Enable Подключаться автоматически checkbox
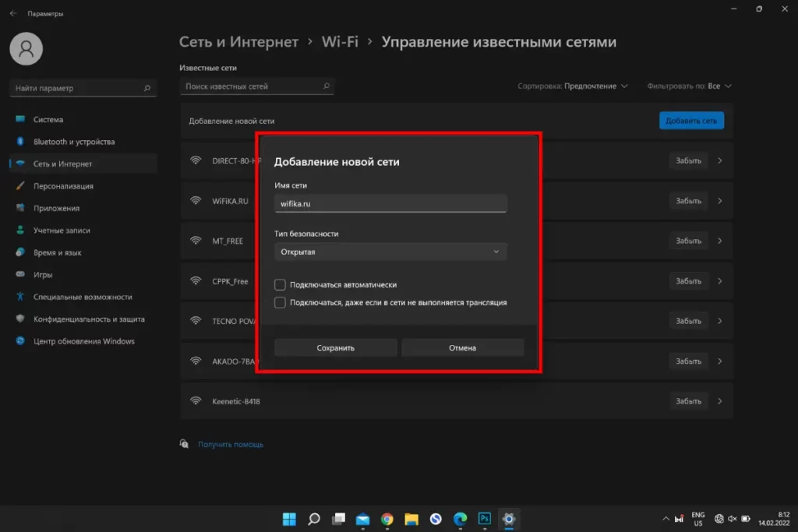798x532 pixels. [280, 284]
